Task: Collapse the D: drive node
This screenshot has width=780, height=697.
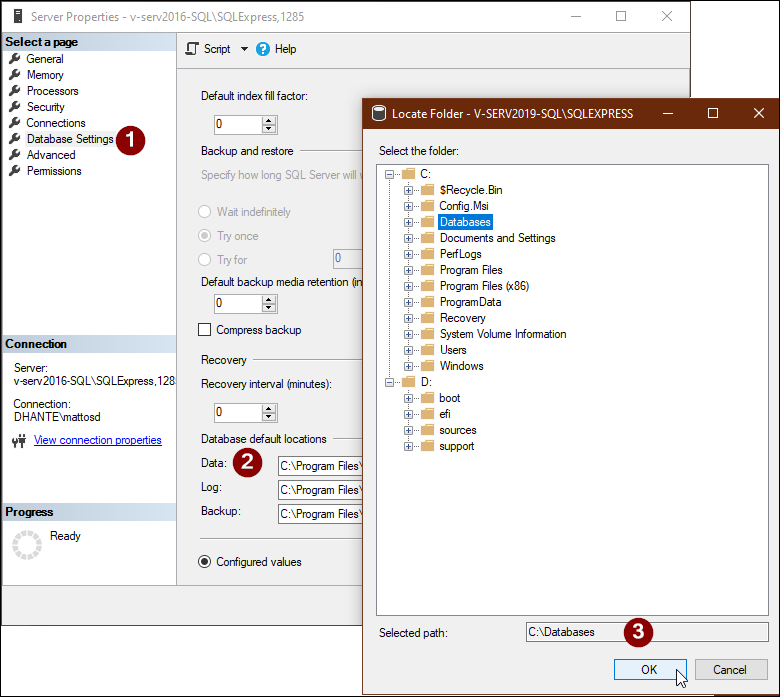Action: pos(390,382)
